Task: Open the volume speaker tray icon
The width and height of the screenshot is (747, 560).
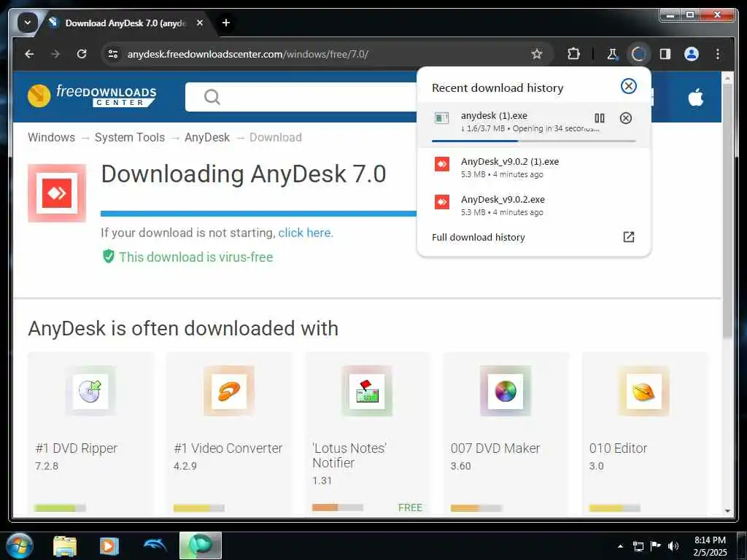Action: tap(673, 546)
